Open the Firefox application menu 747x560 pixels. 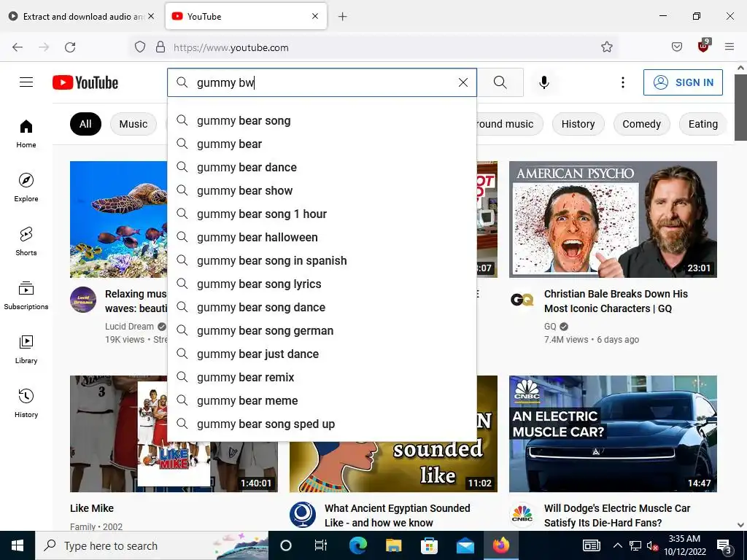pos(729,47)
